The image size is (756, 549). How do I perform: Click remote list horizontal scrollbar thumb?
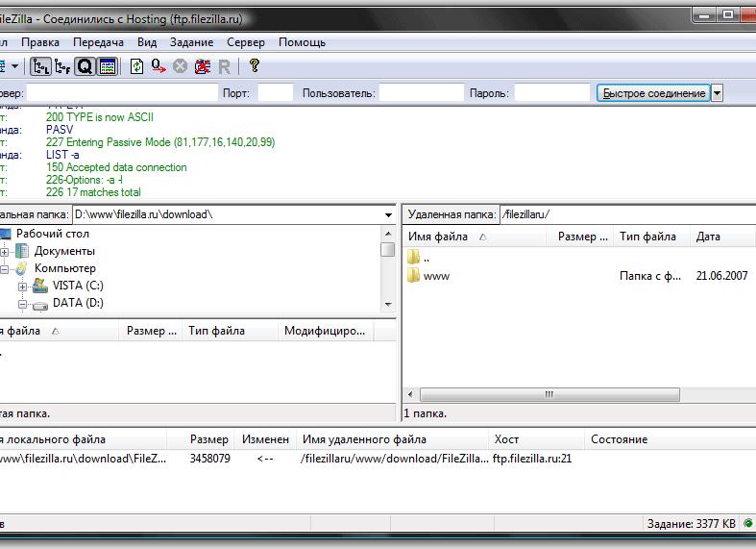click(x=549, y=394)
